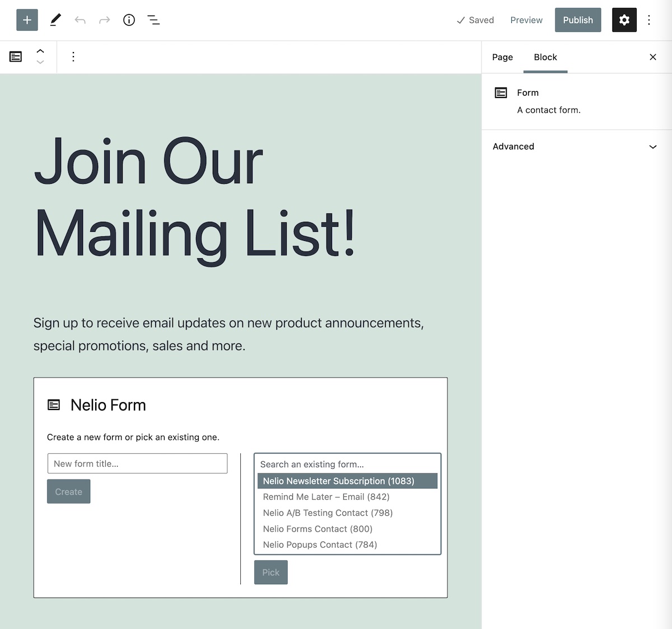Select Nelio Newsletter Subscription (1083)
This screenshot has height=629, width=672.
tap(347, 481)
